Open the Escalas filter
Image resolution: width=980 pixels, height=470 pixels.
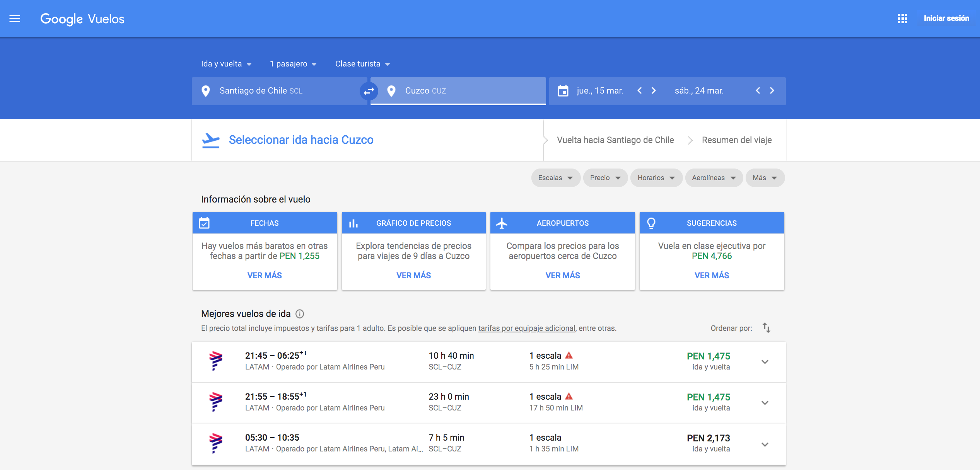click(556, 178)
